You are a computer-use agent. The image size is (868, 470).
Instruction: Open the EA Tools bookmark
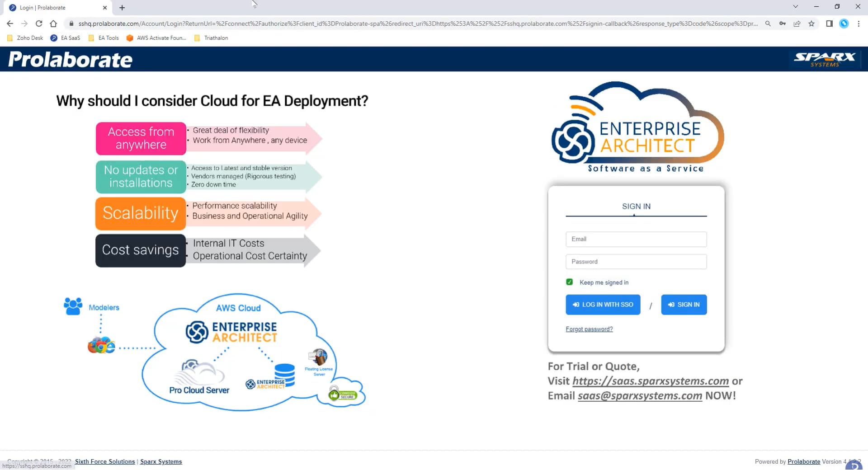tap(108, 38)
